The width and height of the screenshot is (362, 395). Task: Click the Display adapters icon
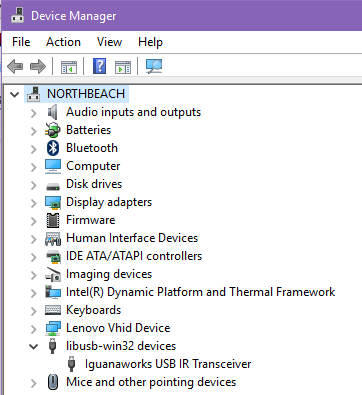pyautogui.click(x=53, y=203)
